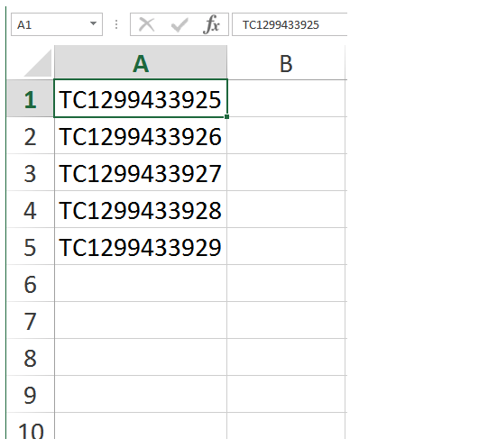The image size is (488, 448).
Task: Select cell containing TC1299433928
Action: [141, 209]
